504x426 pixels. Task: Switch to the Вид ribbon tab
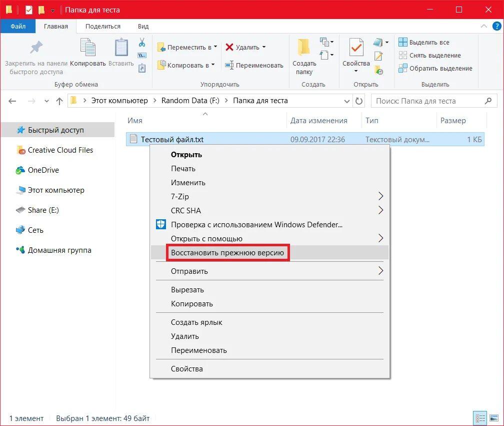[143, 27]
